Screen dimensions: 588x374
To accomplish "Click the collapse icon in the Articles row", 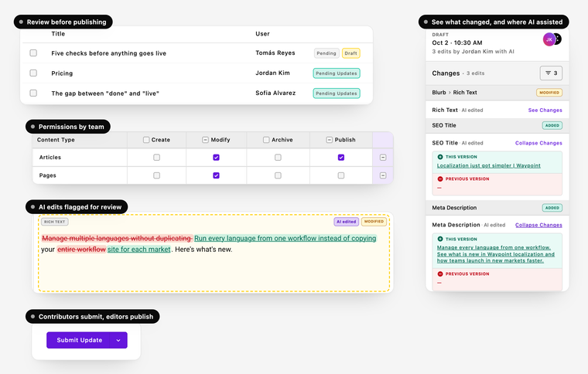I will click(383, 158).
